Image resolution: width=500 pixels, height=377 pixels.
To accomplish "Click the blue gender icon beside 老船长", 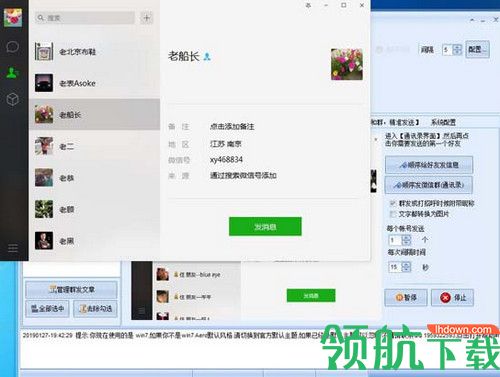I will pos(207,56).
